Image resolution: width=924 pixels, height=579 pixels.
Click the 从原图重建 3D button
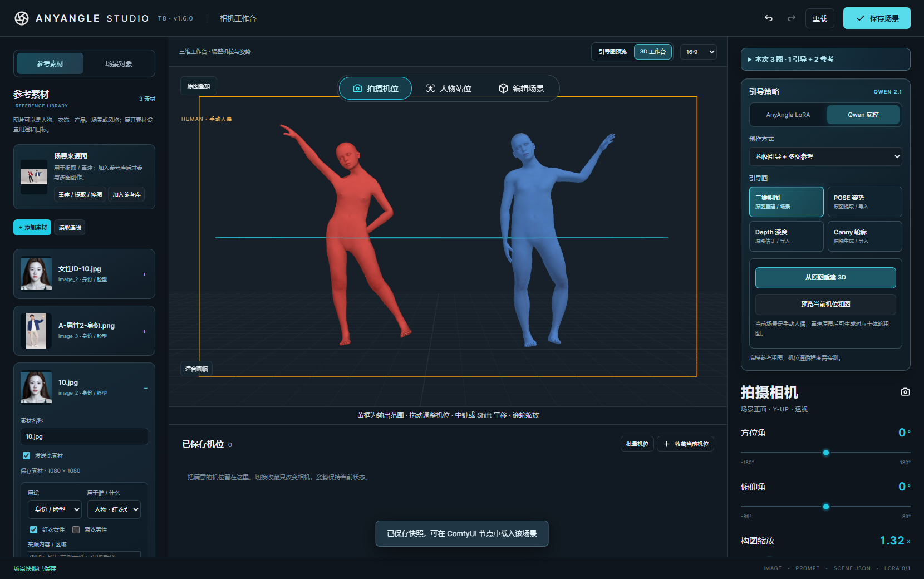825,278
